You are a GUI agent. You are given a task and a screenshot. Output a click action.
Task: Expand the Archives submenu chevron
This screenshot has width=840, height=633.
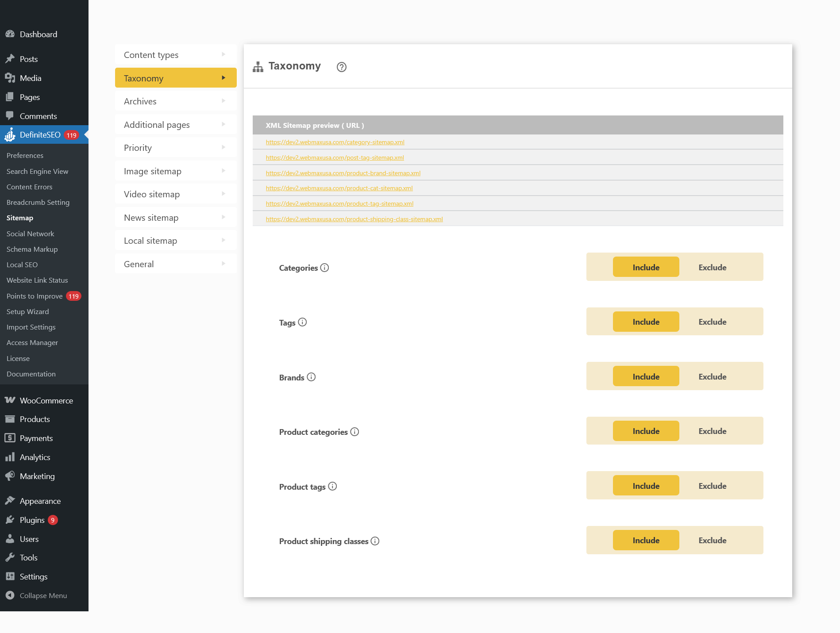(223, 101)
